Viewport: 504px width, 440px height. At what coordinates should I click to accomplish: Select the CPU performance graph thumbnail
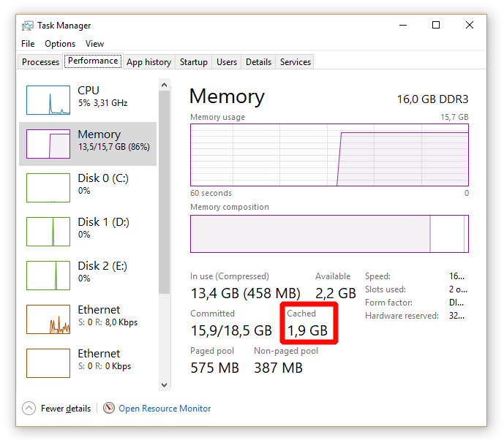click(x=48, y=100)
